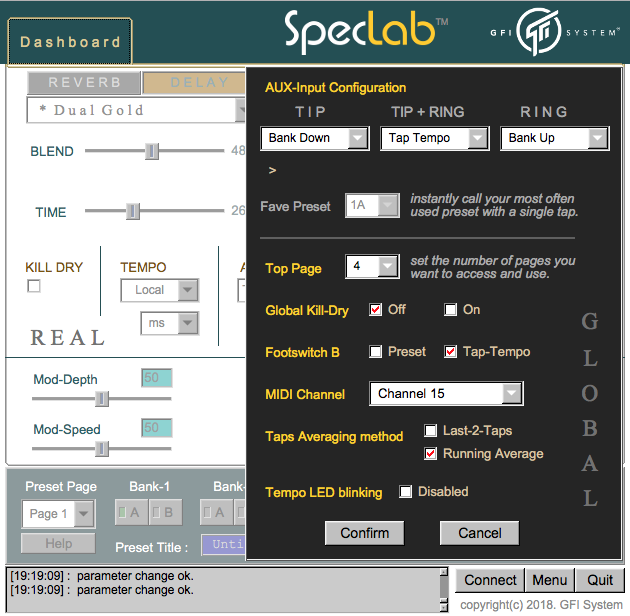This screenshot has height=616, width=630.
Task: Click the Mod-Depth value field
Action: tap(157, 378)
